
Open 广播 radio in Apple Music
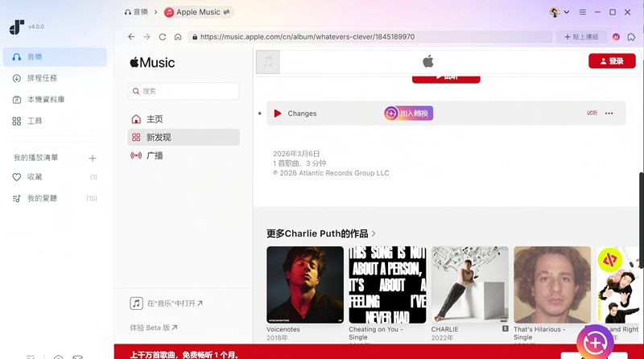click(x=184, y=155)
